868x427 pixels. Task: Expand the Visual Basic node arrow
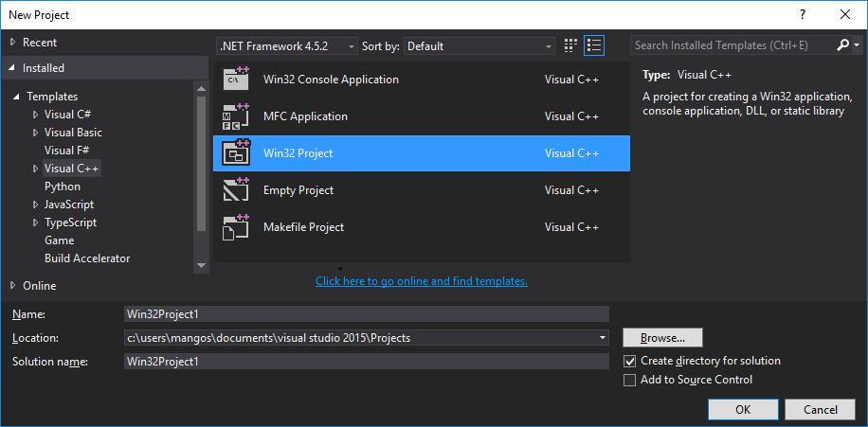pyautogui.click(x=35, y=133)
